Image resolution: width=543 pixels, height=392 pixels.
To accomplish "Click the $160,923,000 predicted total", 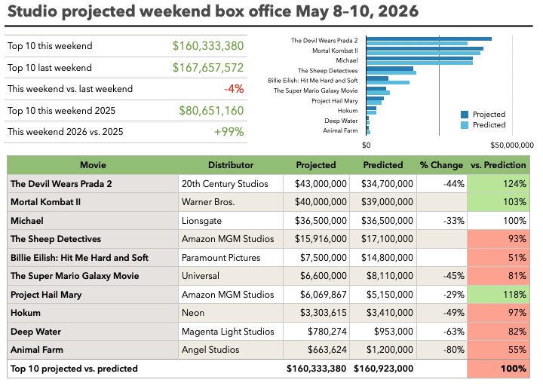I will (x=383, y=369).
